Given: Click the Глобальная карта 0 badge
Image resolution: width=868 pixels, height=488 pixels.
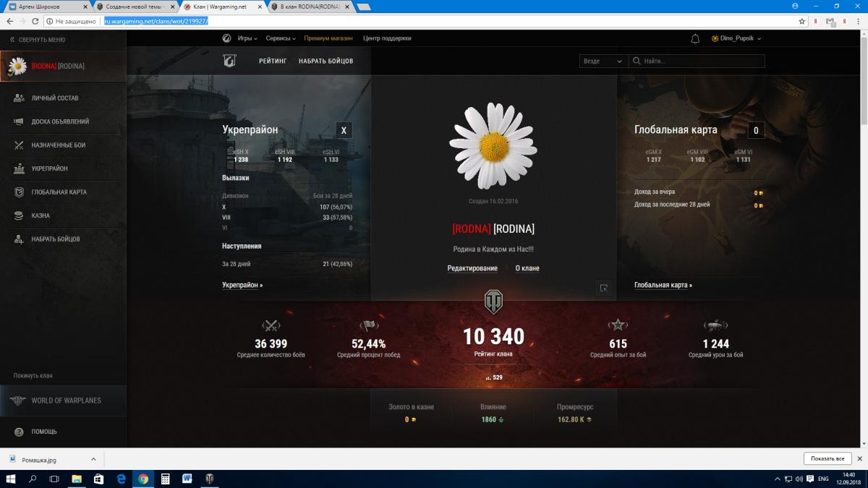Looking at the screenshot, I should (x=756, y=131).
